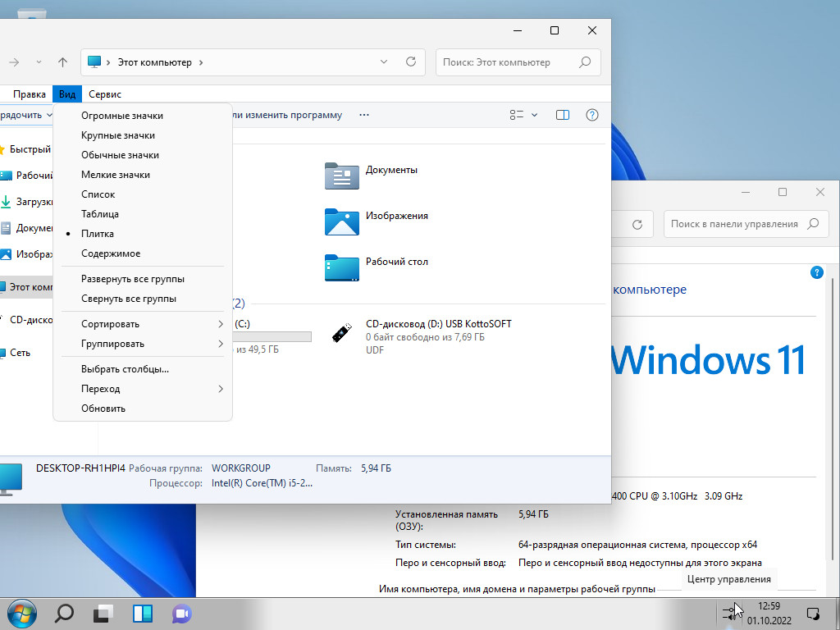Open the taskbar clock showing 12:59

(x=769, y=614)
